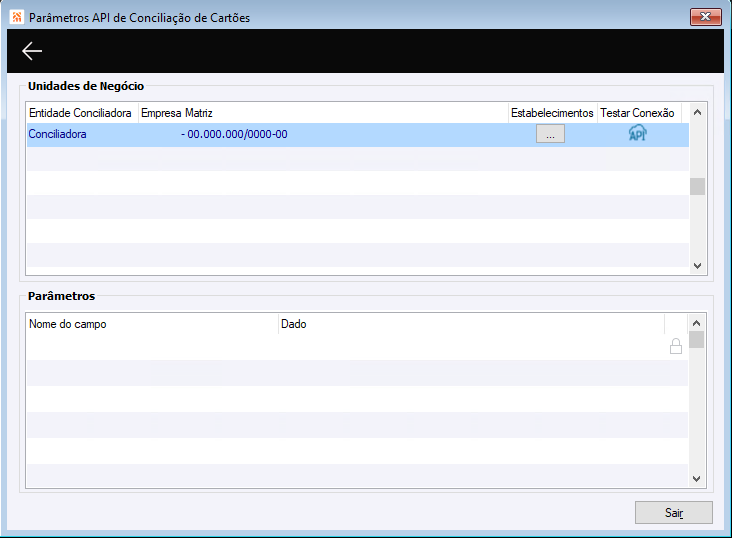Click the Empresa Matriz column header
732x538 pixels.
pos(323,113)
